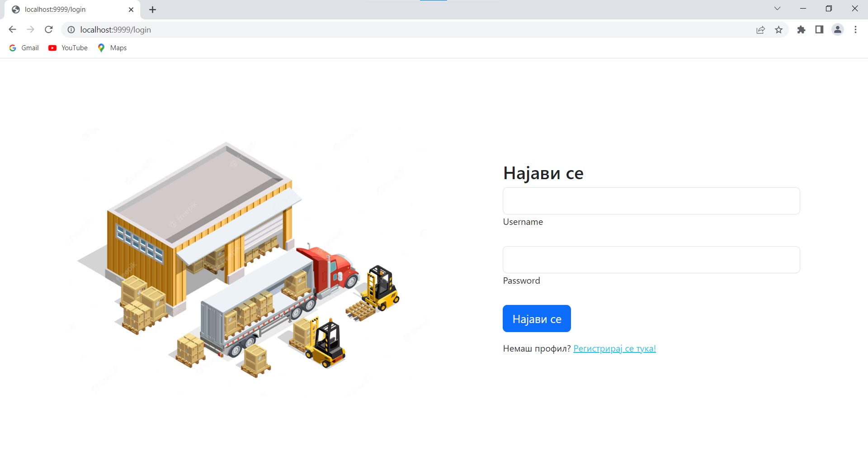This screenshot has width=868, height=466.
Task: Share this page icon
Action: pos(760,30)
